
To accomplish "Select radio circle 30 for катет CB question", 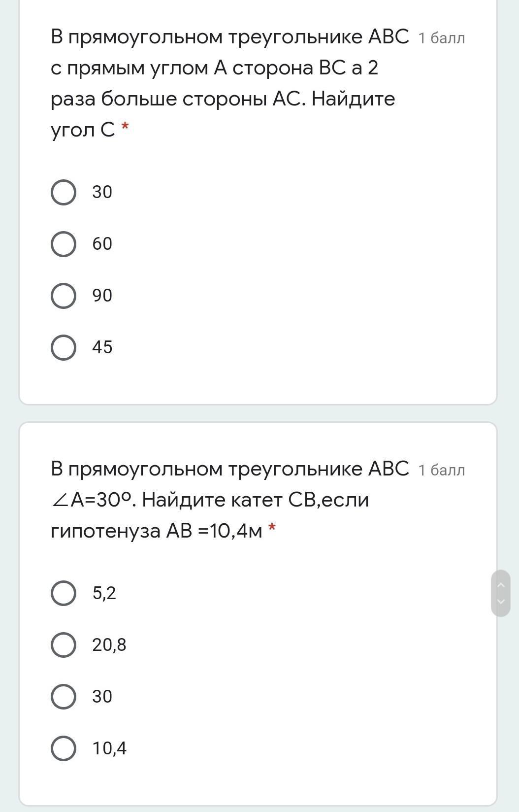I will point(64,696).
